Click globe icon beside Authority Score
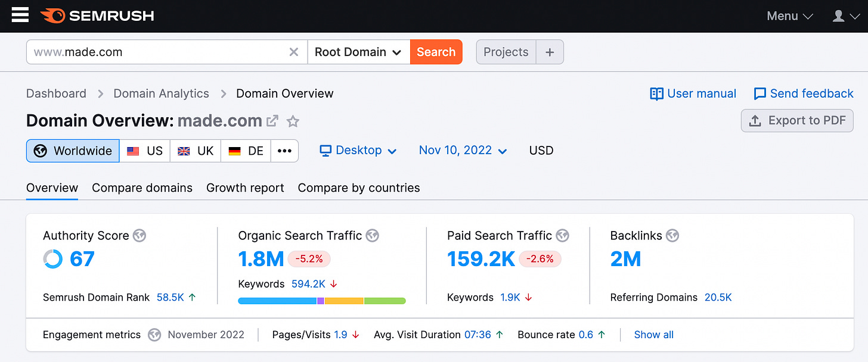Image resolution: width=868 pixels, height=362 pixels. tap(139, 235)
